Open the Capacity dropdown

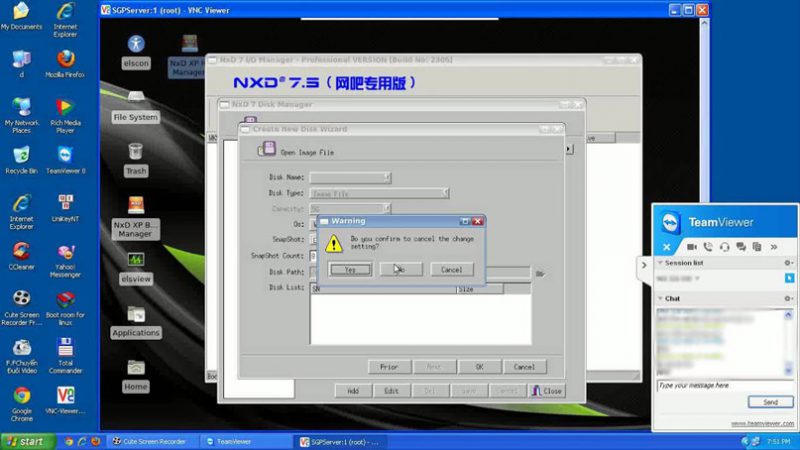point(387,208)
